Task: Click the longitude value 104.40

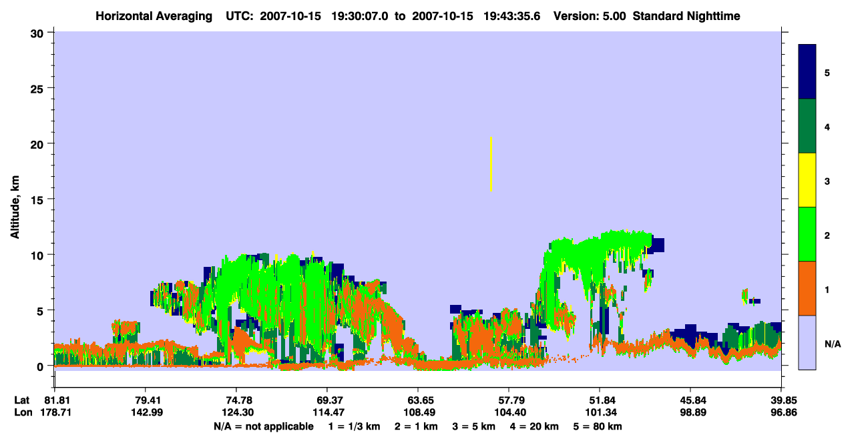Action: pos(509,413)
